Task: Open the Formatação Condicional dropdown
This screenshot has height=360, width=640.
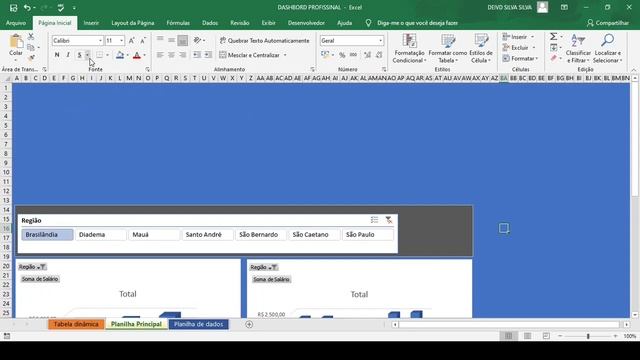Action: 409,49
